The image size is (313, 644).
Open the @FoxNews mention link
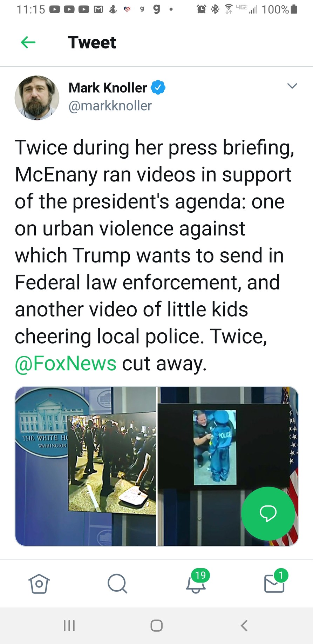click(x=66, y=363)
